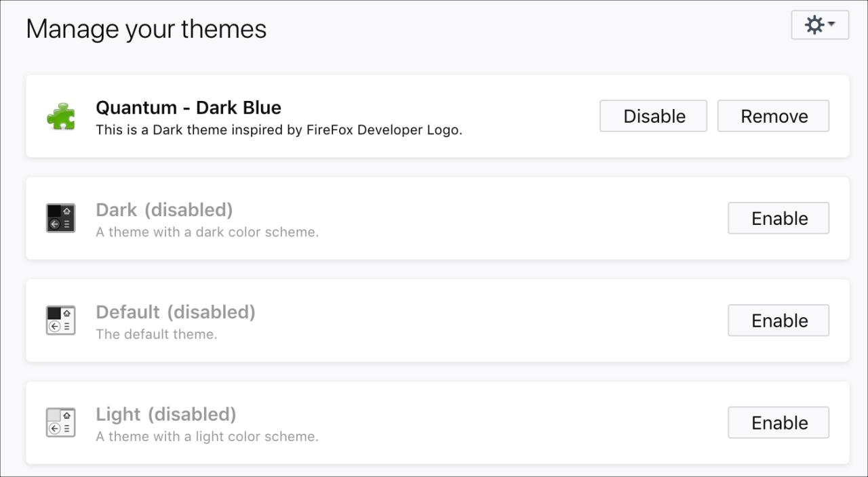Image resolution: width=868 pixels, height=477 pixels.
Task: Click the small arrow beside gear icon
Action: pos(831,25)
